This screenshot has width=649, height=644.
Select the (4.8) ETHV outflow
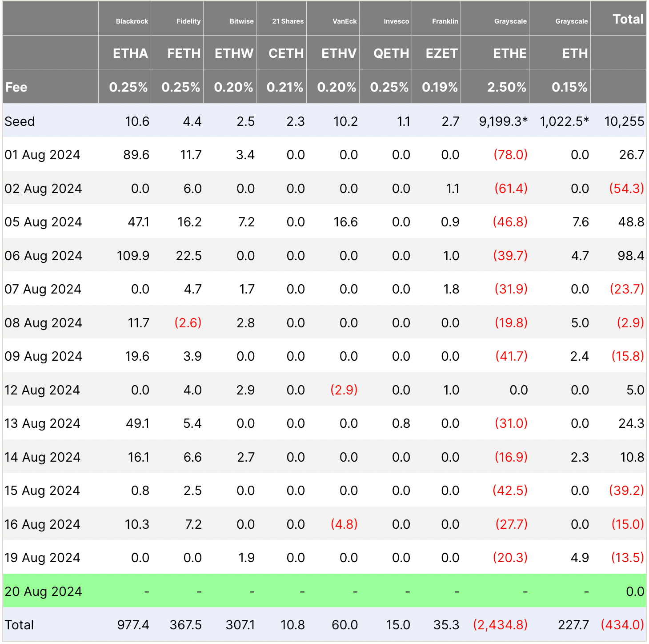click(344, 524)
